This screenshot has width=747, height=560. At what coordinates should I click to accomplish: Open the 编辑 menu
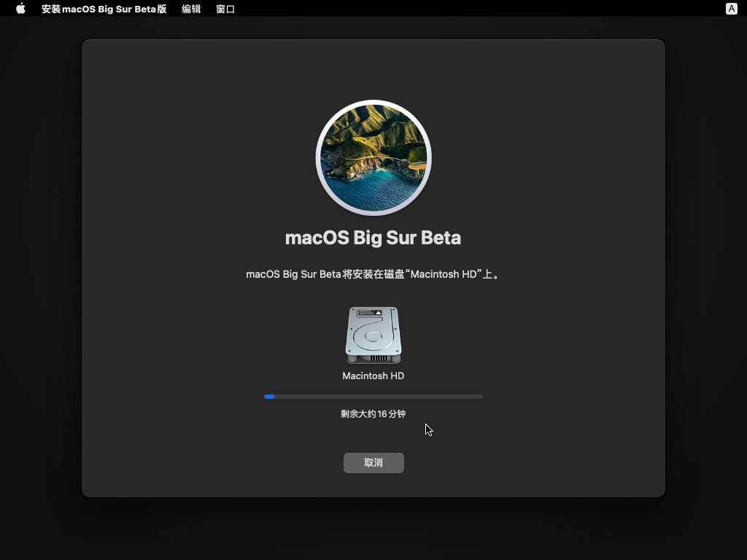191,9
